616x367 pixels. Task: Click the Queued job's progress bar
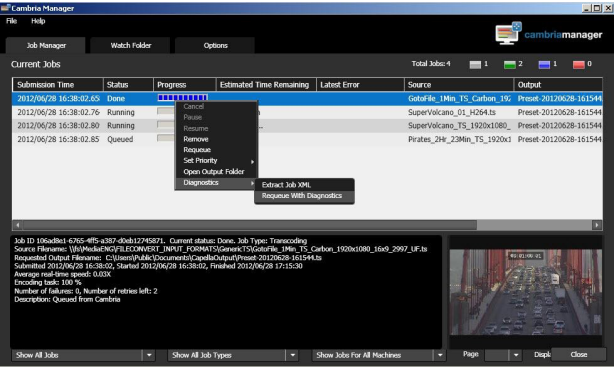pos(166,138)
